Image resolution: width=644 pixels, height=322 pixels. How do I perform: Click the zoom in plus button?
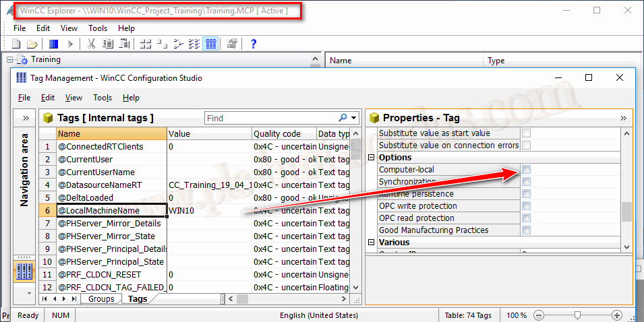point(616,315)
